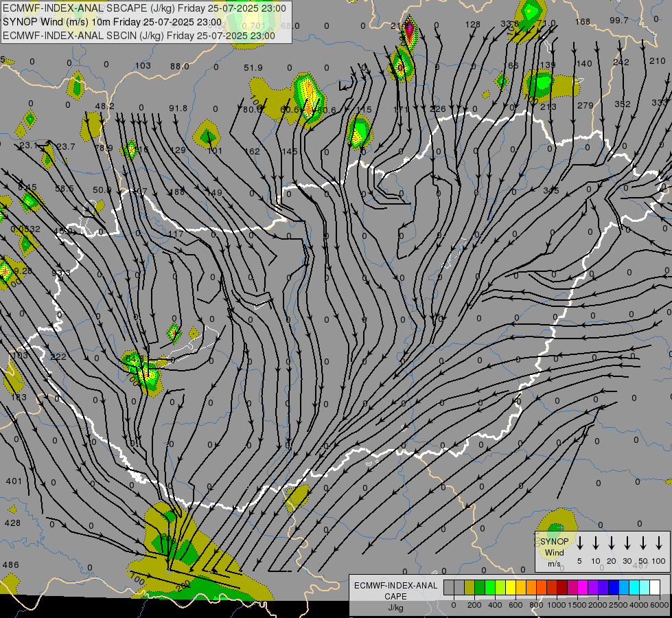The width and height of the screenshot is (672, 618).
Task: Click the 345 value on the map
Action: click(x=551, y=190)
